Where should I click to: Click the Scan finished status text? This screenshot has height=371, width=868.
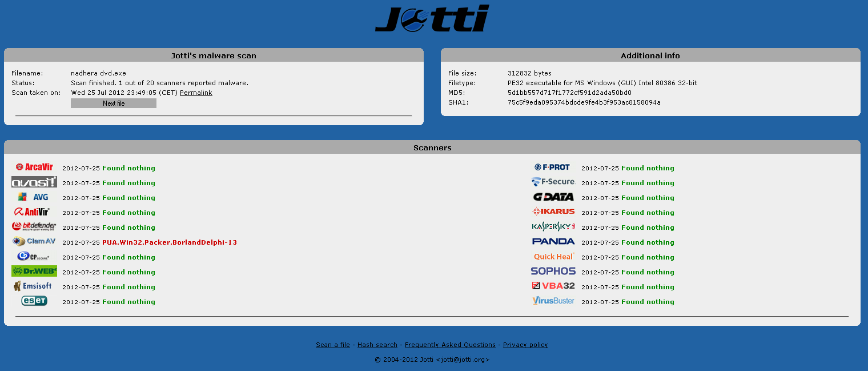click(x=160, y=83)
